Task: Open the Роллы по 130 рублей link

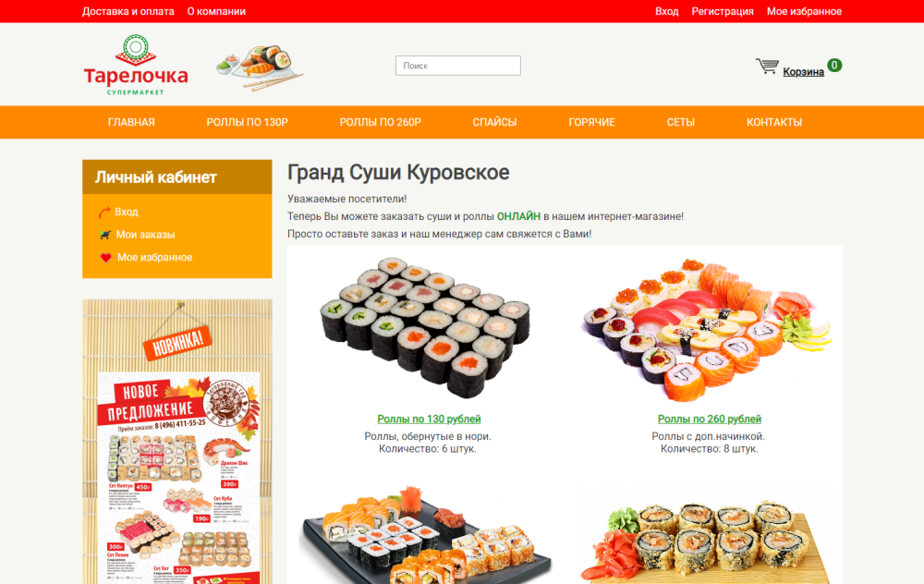Action: click(429, 419)
